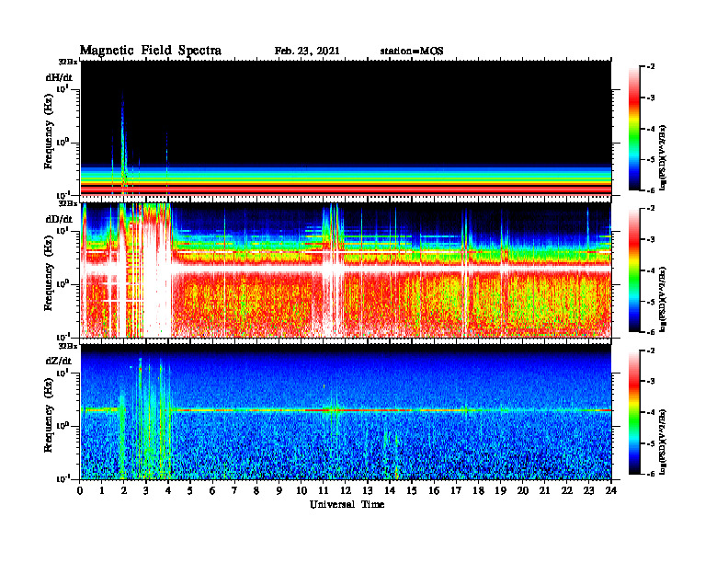Click the "-4" value on the dD/dt color bar
Screen dimensions: 728x563
(x=651, y=270)
